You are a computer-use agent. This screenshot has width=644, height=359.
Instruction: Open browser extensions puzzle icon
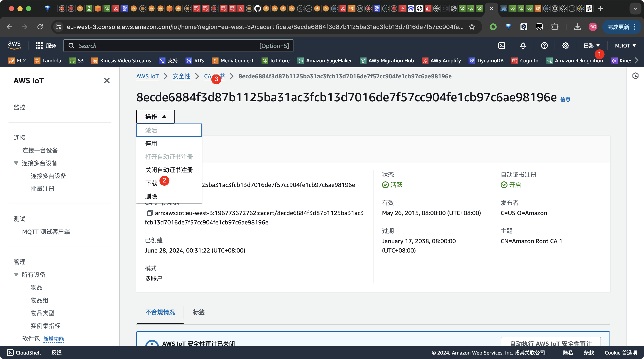pos(555,27)
